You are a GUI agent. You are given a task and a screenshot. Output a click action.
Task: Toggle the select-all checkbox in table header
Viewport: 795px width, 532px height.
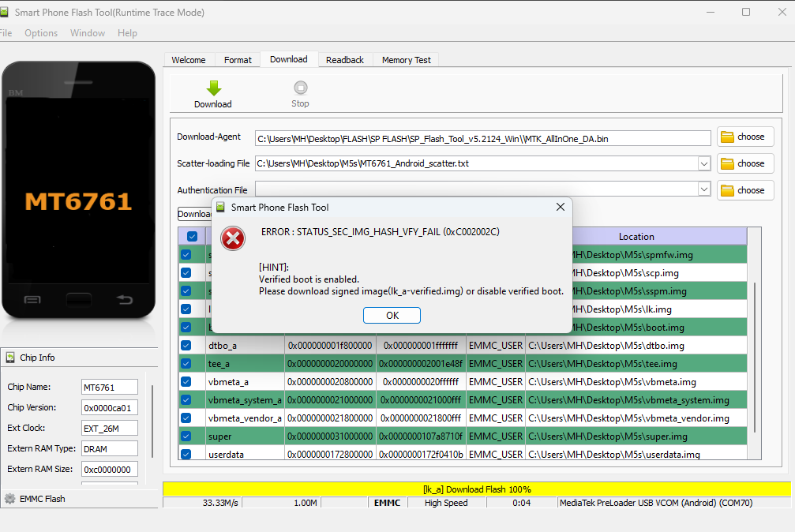pos(192,236)
